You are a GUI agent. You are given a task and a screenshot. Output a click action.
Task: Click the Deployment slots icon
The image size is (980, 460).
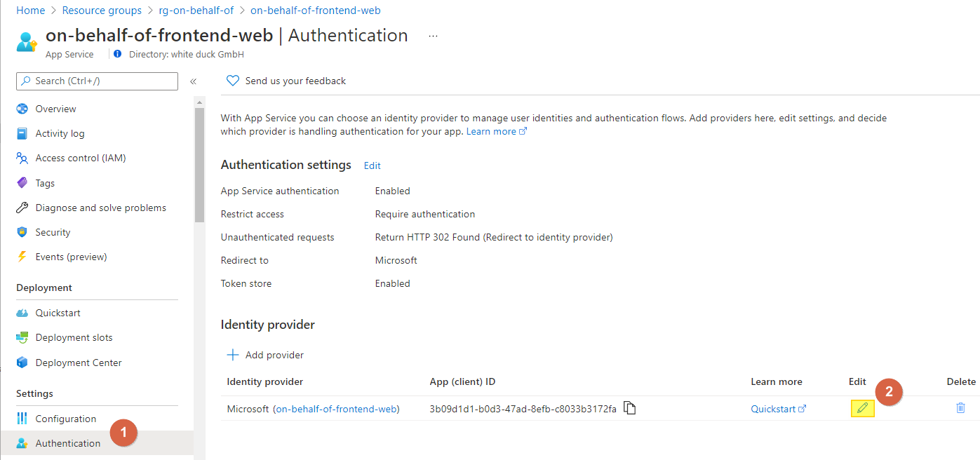(22, 337)
